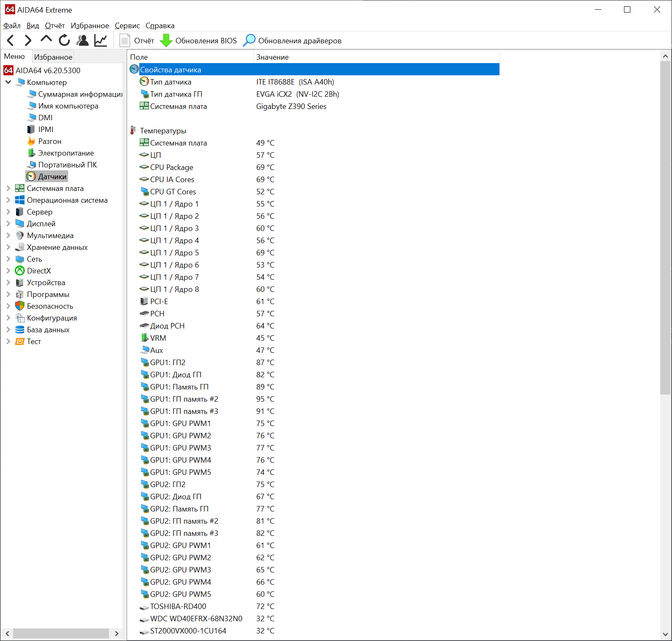Click the Конфигурация settings icon
The height and width of the screenshot is (641, 672).
20,318
